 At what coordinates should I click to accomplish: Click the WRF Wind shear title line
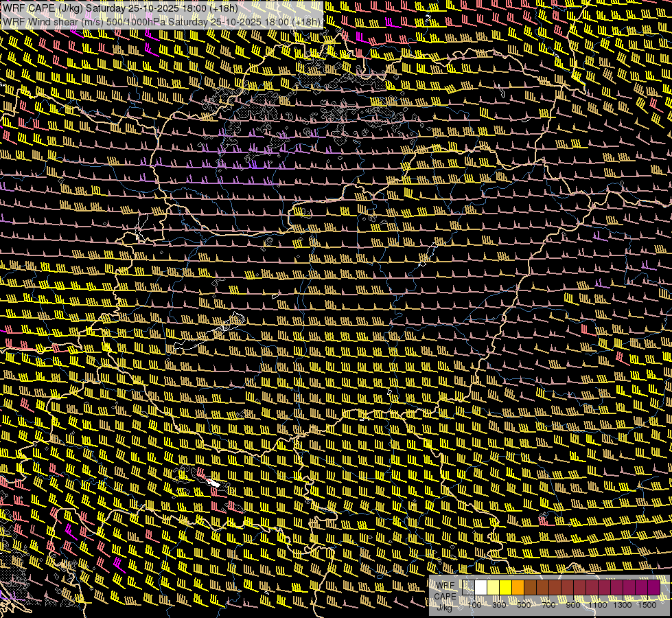pyautogui.click(x=161, y=22)
